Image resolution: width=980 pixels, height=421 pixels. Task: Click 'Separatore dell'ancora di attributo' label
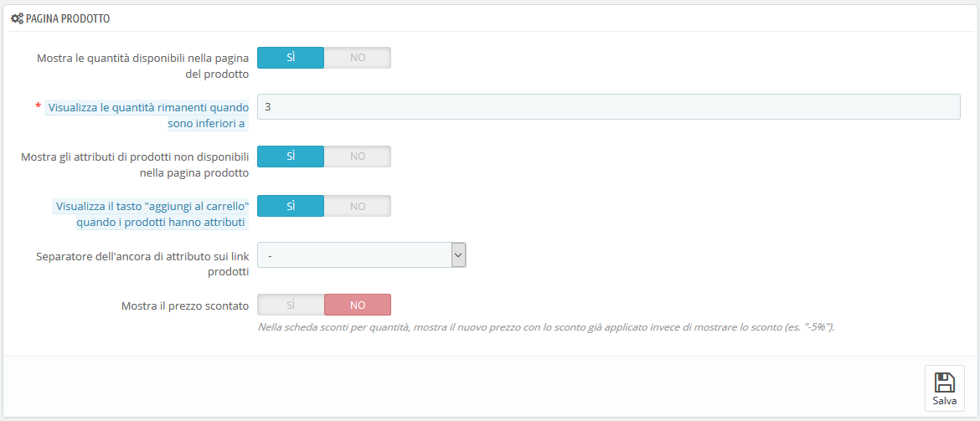pos(143,264)
